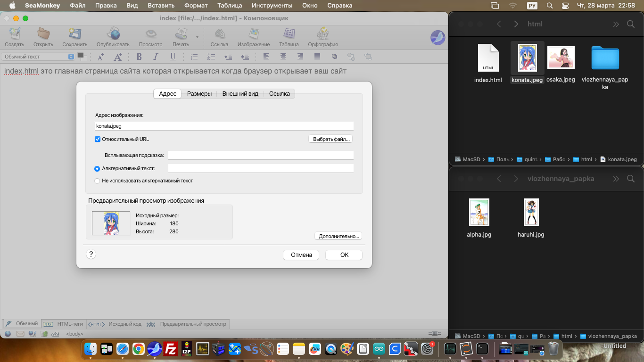Switch to the 'Размеры' tab
Viewport: 644px width, 362px height.
coord(199,94)
